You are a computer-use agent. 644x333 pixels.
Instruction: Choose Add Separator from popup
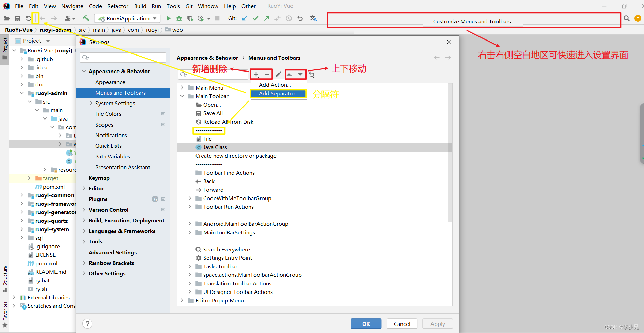279,93
